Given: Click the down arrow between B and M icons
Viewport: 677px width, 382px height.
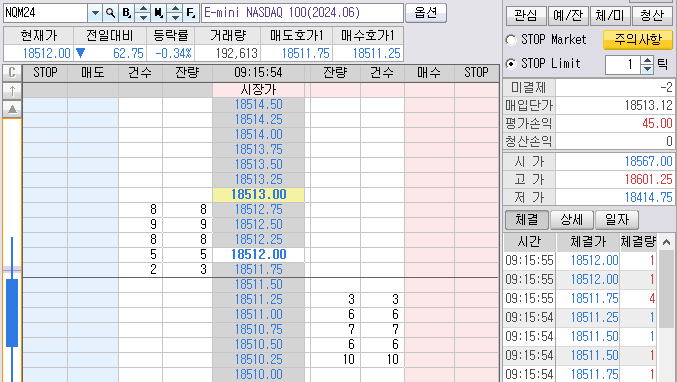Looking at the screenshot, I should 142,17.
